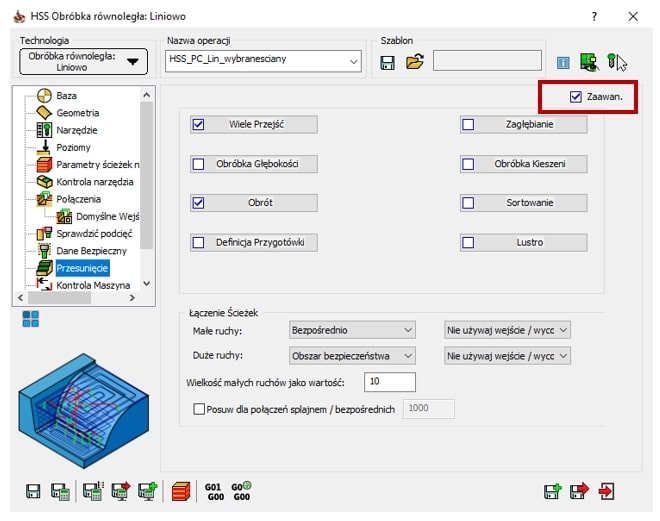Click the Geometria tree icon

pos(44,113)
